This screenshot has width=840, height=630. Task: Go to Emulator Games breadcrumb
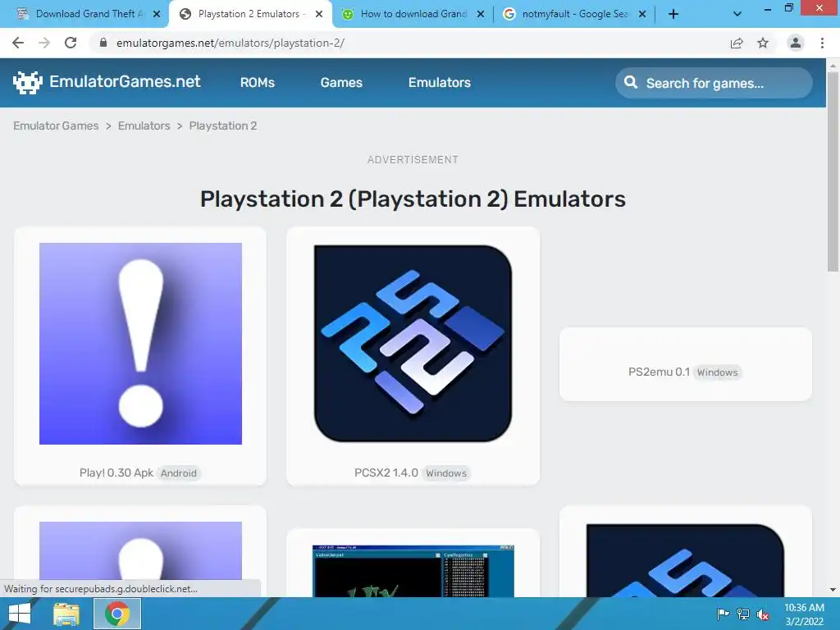pos(56,126)
